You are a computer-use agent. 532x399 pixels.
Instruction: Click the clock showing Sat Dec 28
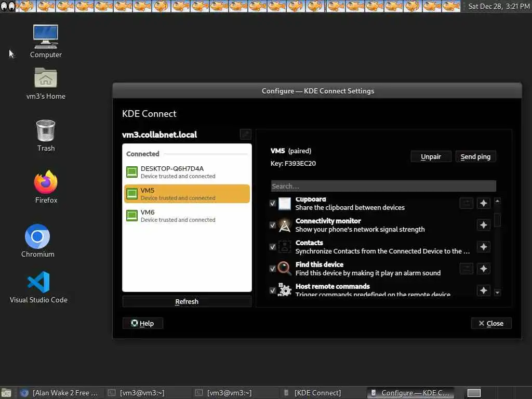click(498, 6)
